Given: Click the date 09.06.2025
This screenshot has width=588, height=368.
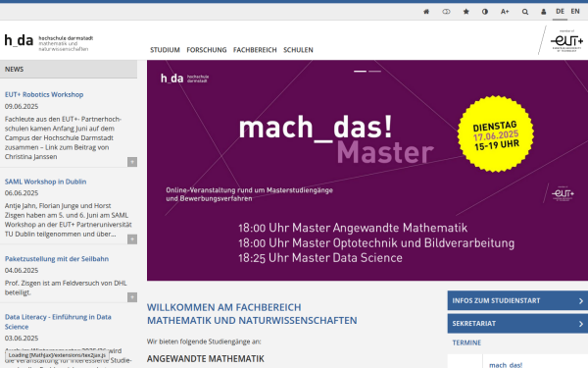Looking at the screenshot, I should tap(22, 107).
